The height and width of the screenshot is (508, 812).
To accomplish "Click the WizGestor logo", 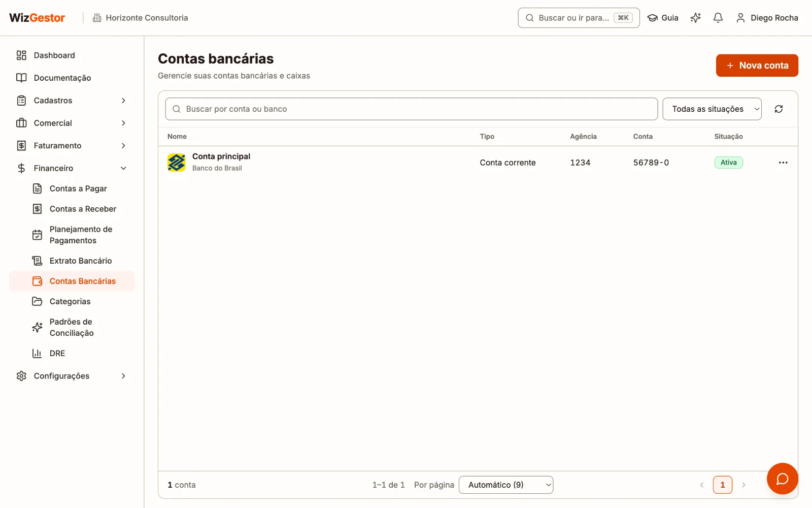I will 37,18.
